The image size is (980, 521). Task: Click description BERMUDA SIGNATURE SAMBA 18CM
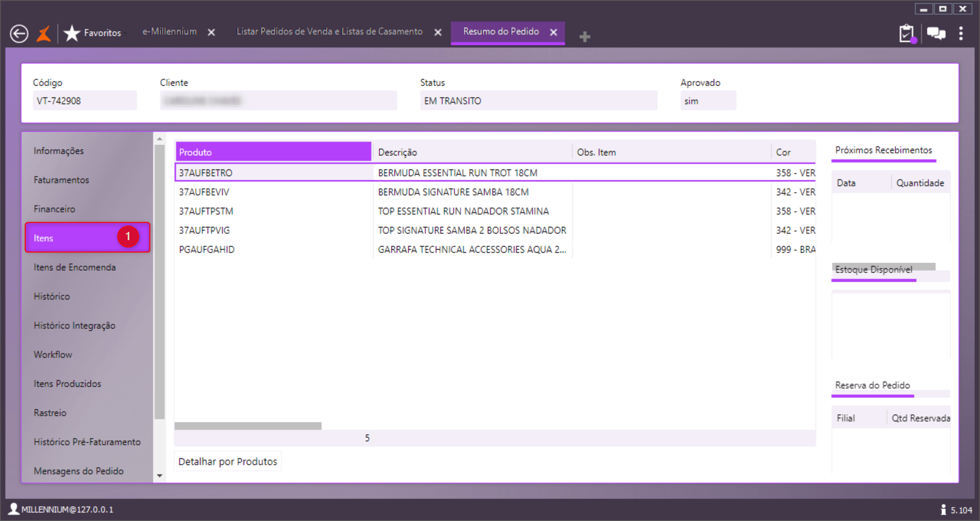453,192
